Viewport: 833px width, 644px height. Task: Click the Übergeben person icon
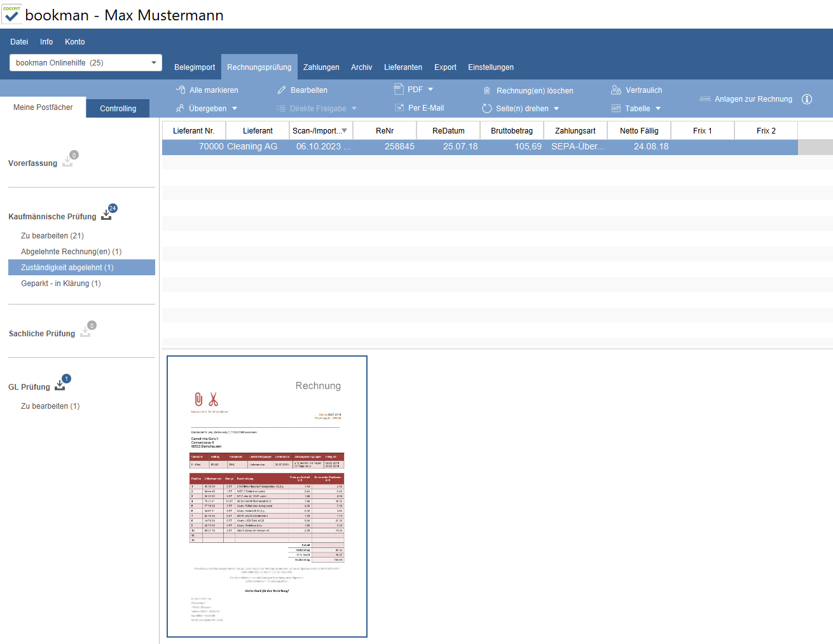click(x=180, y=109)
